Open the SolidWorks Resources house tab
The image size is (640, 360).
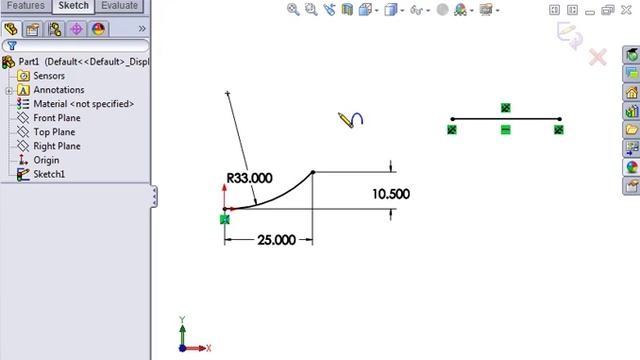point(631,92)
